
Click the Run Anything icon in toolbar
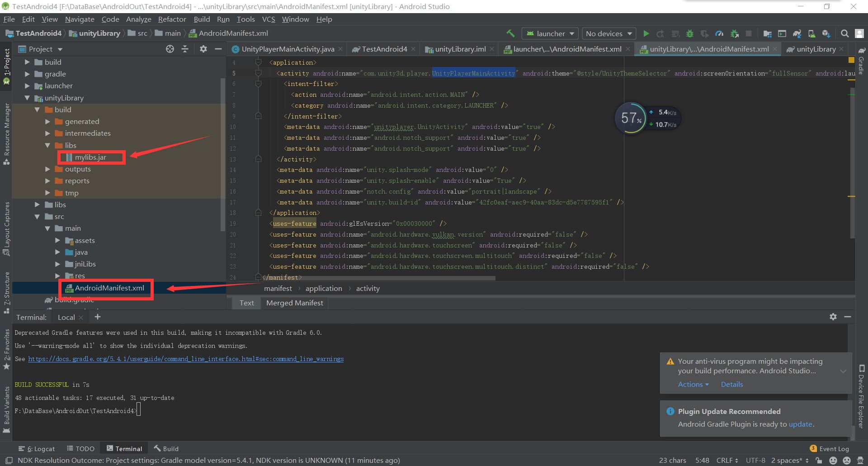point(782,33)
